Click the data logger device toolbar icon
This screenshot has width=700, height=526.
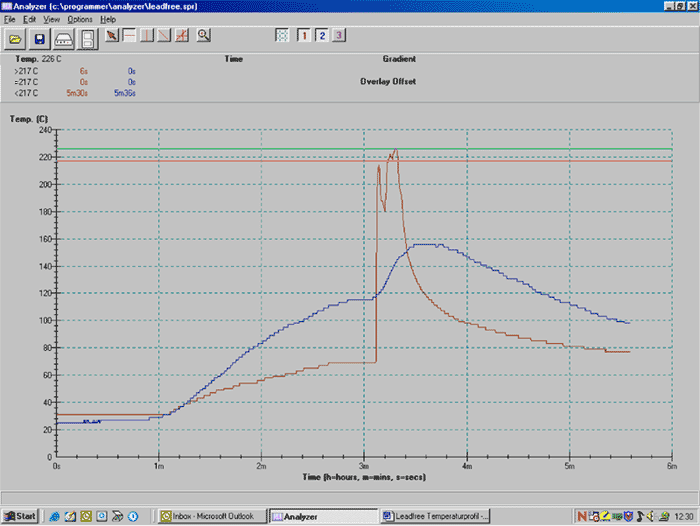click(x=64, y=39)
